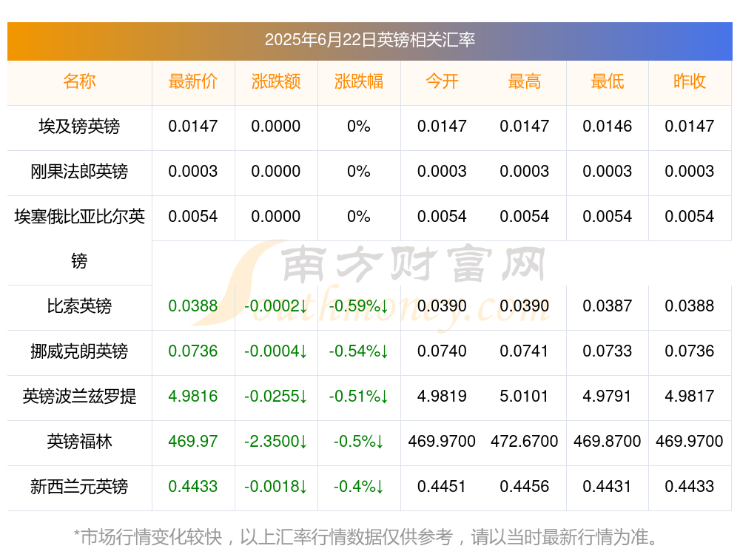Click green latest price 0.4433
Viewport: 740px width, 560px height.
click(x=193, y=487)
